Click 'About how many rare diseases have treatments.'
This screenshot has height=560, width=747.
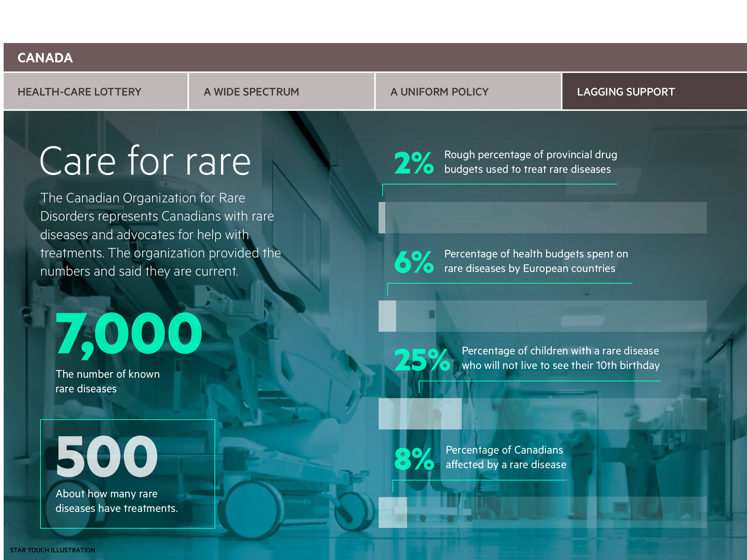click(x=117, y=501)
